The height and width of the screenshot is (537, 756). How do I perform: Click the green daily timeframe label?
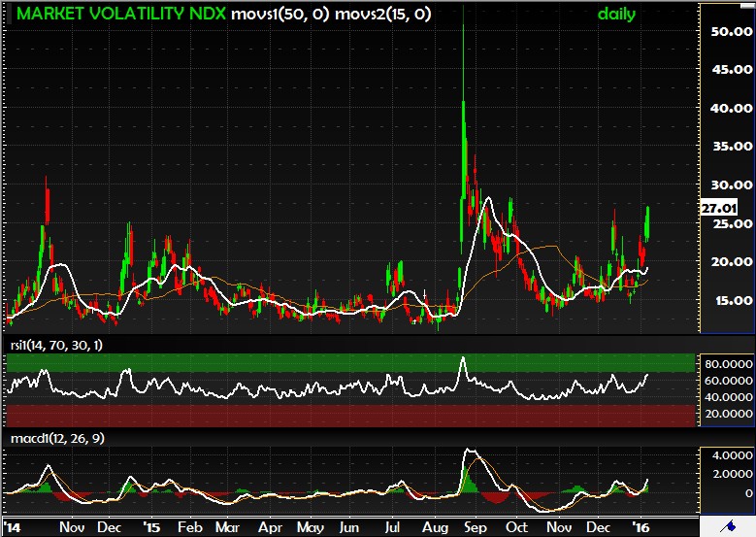pyautogui.click(x=616, y=15)
